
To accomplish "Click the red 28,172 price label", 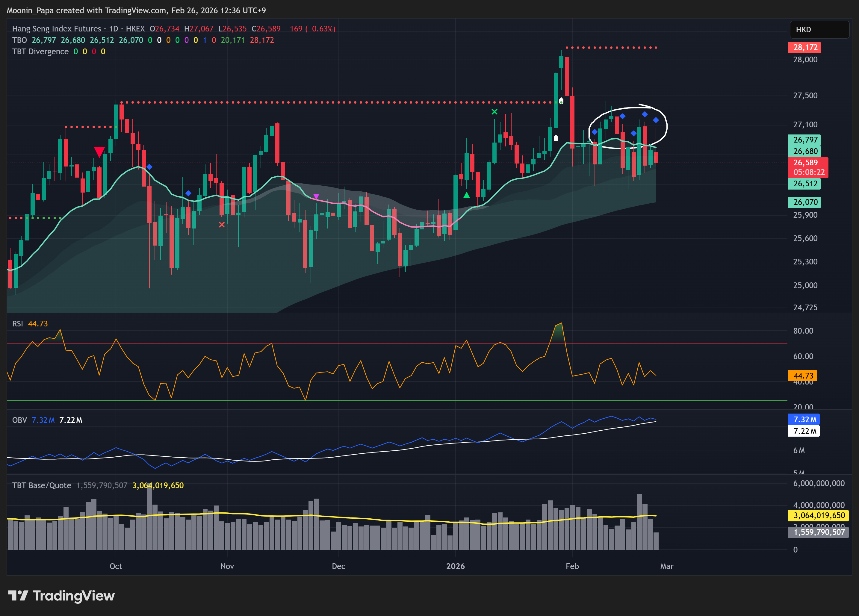I will coord(805,47).
